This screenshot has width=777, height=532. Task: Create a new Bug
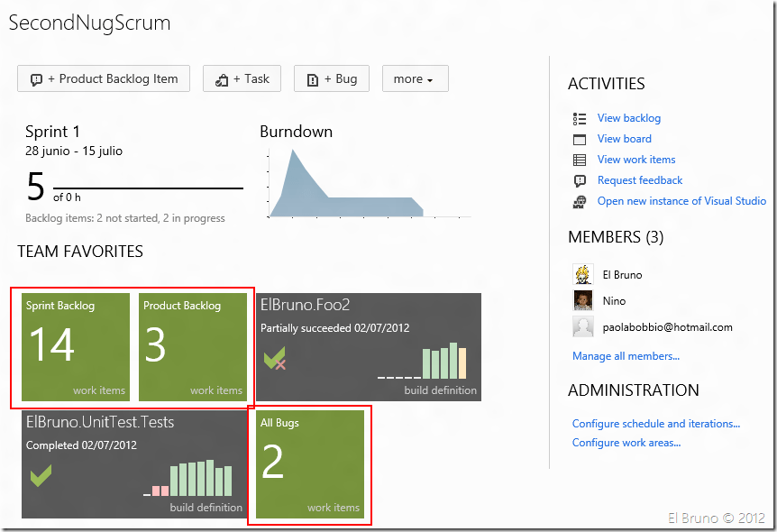(332, 78)
